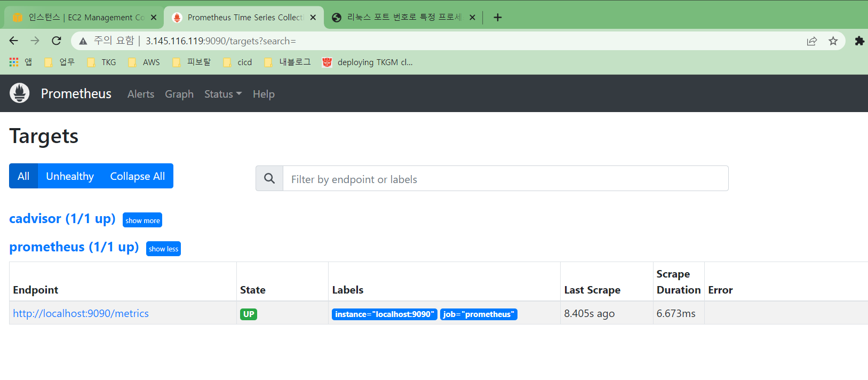Viewport: 868px width, 380px height.
Task: Click the Targets page heading
Action: [x=44, y=137]
